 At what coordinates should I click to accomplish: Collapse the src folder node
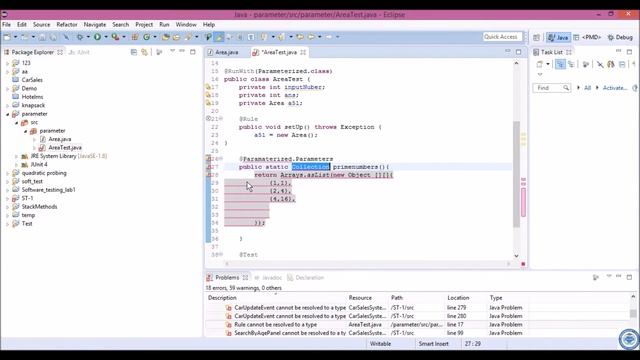pyautogui.click(x=17, y=122)
